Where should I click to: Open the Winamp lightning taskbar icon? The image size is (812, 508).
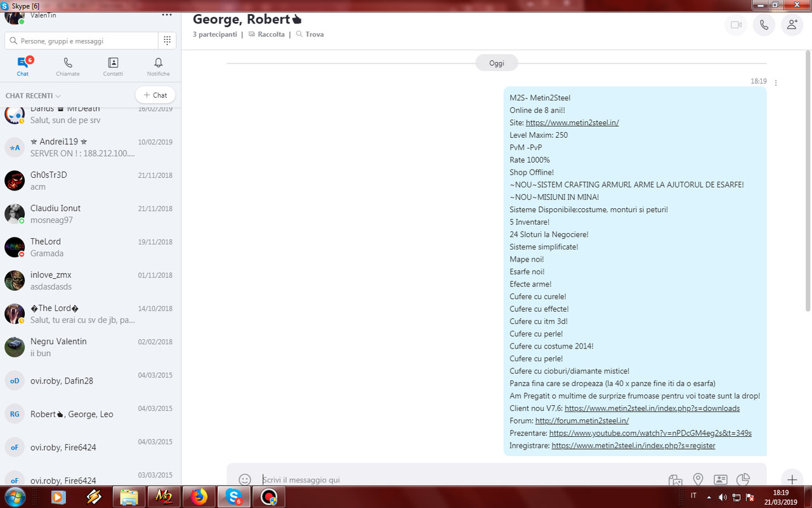pos(95,497)
